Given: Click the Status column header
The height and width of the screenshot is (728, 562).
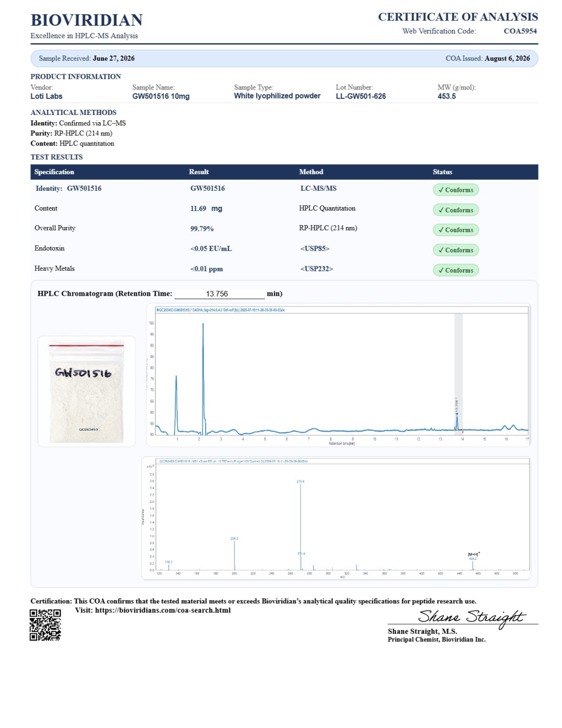Looking at the screenshot, I should coord(442,172).
